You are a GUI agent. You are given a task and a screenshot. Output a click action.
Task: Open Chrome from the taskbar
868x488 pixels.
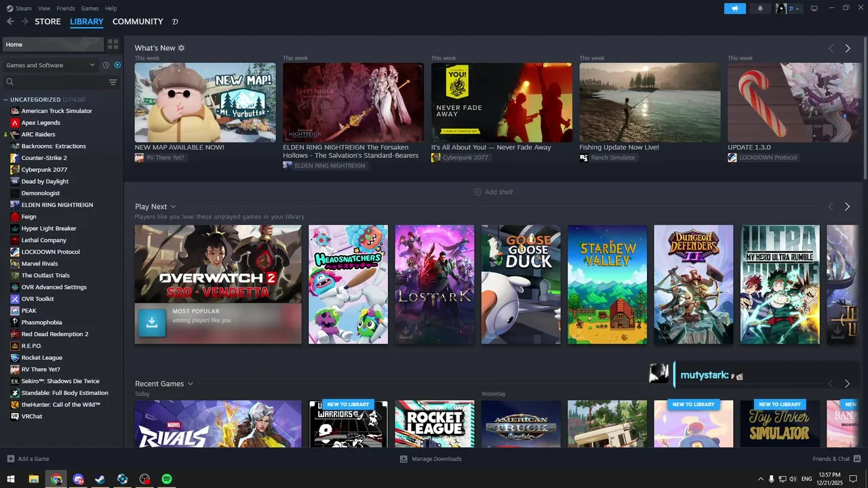pyautogui.click(x=56, y=479)
